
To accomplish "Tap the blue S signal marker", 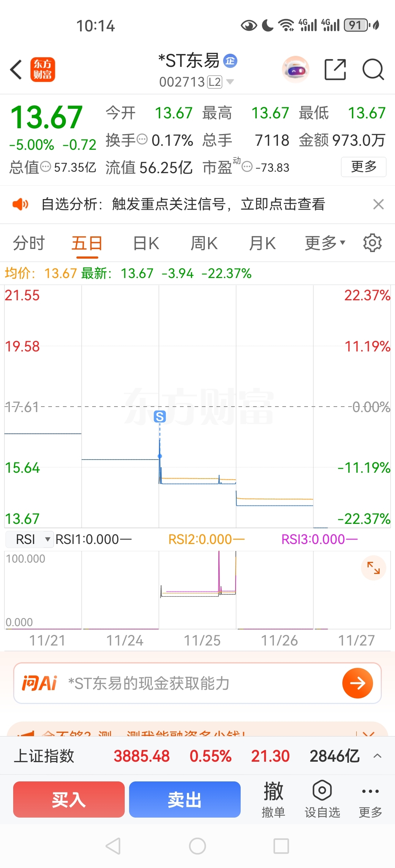I will pyautogui.click(x=160, y=416).
